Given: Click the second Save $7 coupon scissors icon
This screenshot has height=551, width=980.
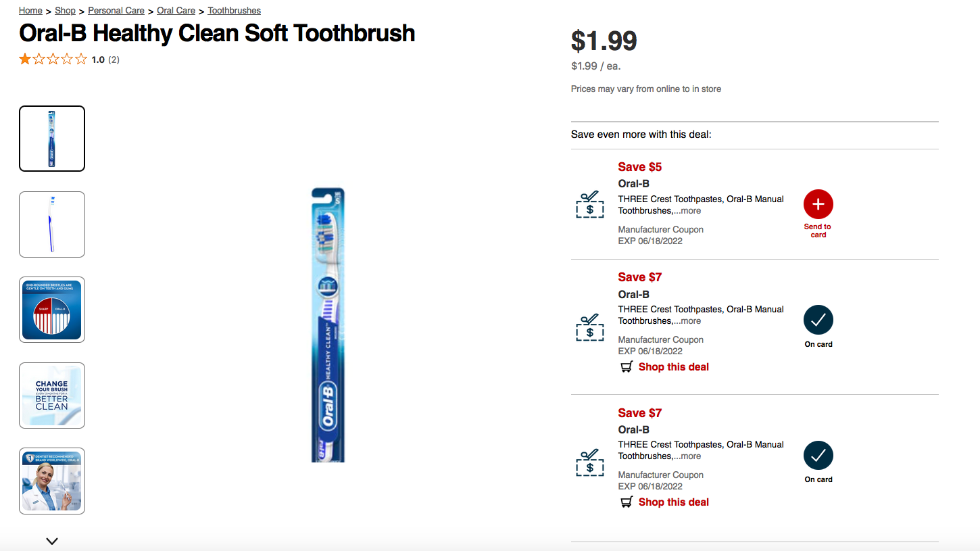Looking at the screenshot, I should click(590, 462).
